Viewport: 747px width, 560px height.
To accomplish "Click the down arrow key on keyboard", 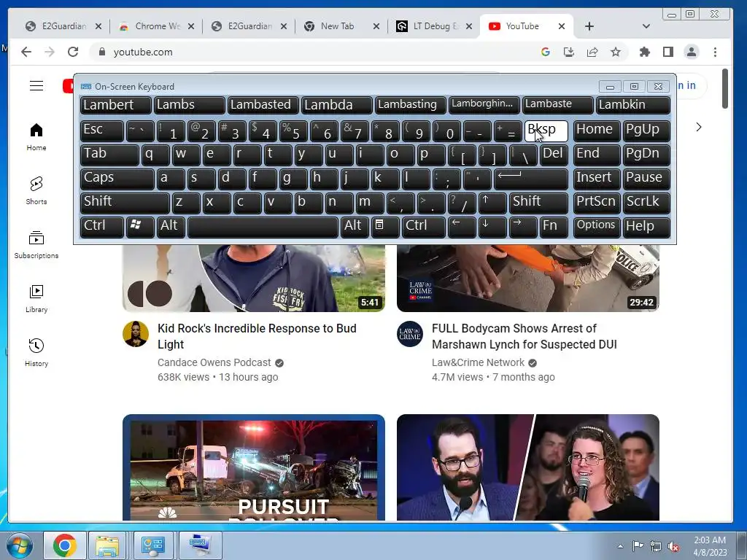I will tap(492, 227).
